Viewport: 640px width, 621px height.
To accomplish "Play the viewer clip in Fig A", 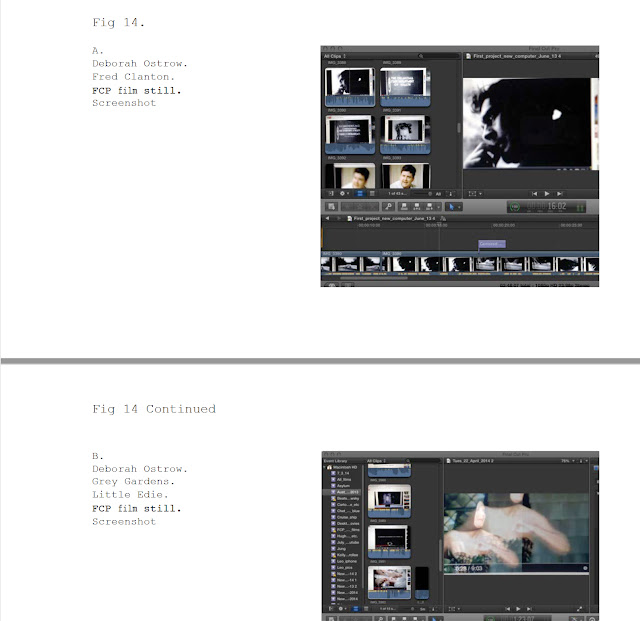I will point(547,194).
